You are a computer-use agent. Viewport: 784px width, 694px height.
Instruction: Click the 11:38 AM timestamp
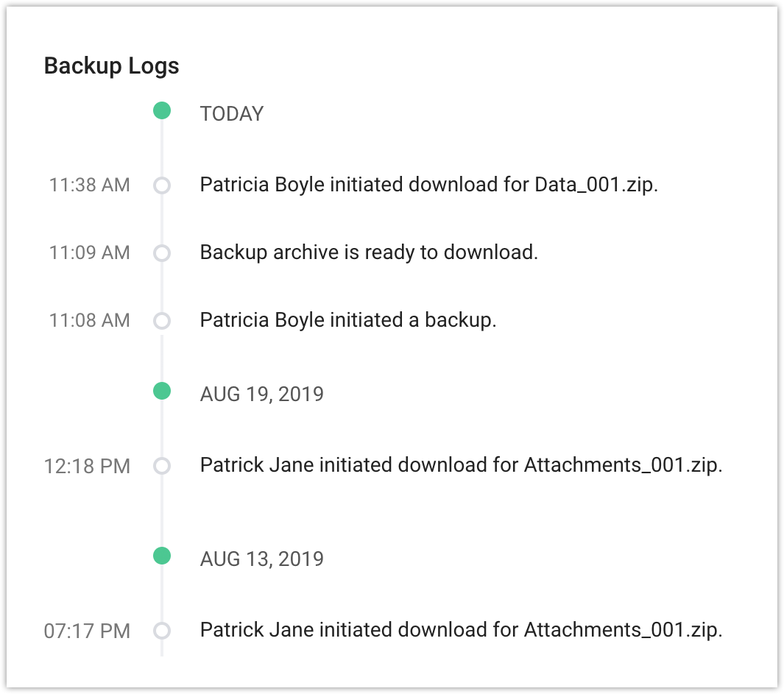click(90, 185)
